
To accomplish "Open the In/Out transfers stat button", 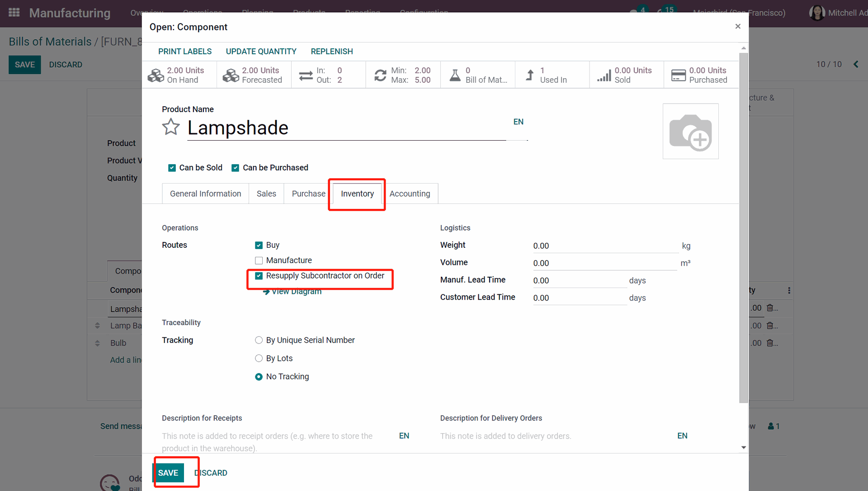I will point(328,75).
